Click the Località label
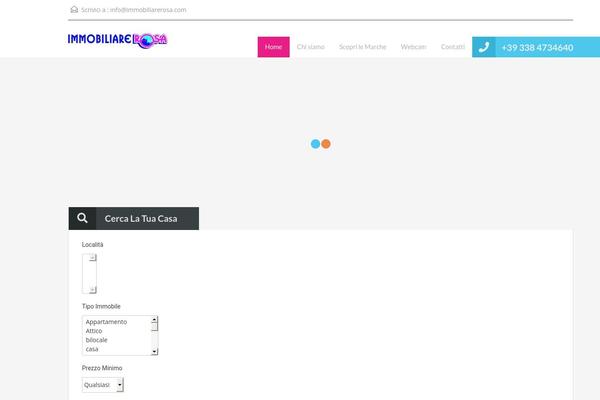The image size is (600, 400). [92, 245]
